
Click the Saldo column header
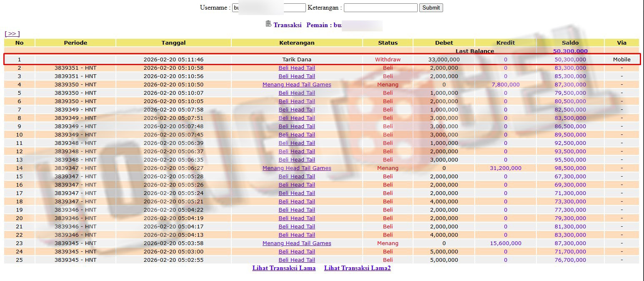tap(570, 43)
